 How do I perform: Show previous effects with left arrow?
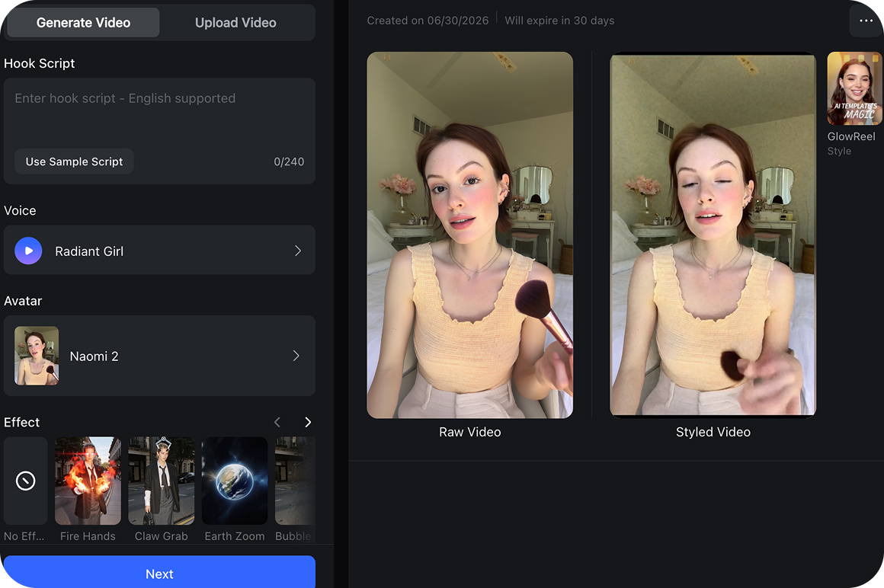[x=277, y=422]
